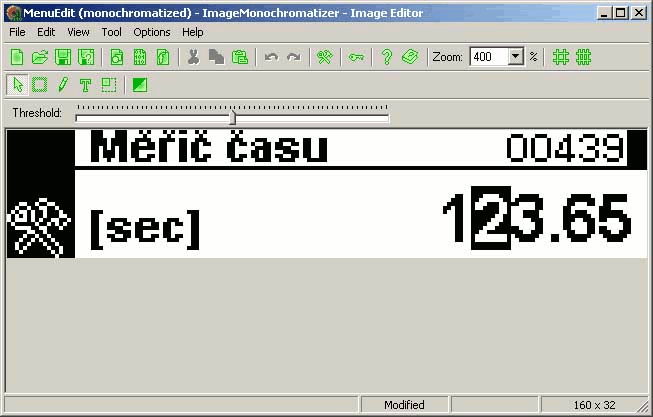This screenshot has width=653, height=417.
Task: Click the third document icon before the scissors
Action: [163, 57]
